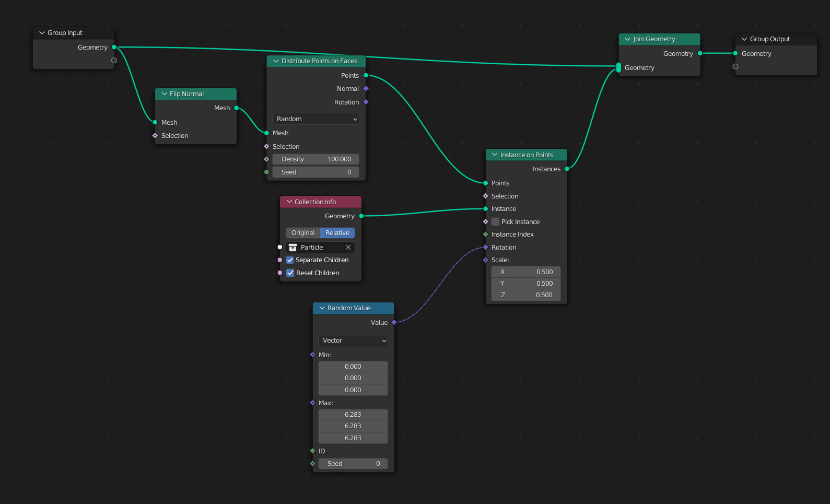Click the Scale Z 0.500 field
This screenshot has height=504, width=830.
[526, 295]
